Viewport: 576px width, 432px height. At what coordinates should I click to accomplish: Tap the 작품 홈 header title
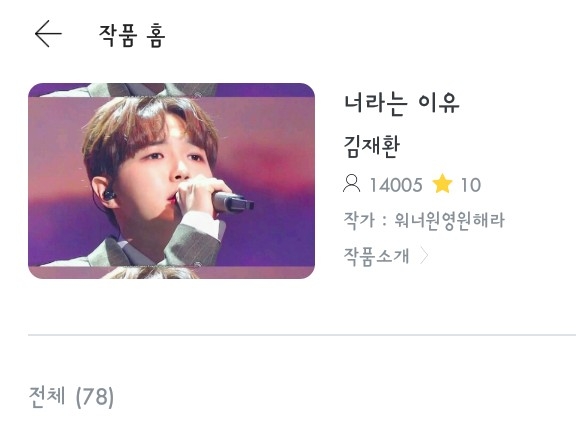click(132, 35)
